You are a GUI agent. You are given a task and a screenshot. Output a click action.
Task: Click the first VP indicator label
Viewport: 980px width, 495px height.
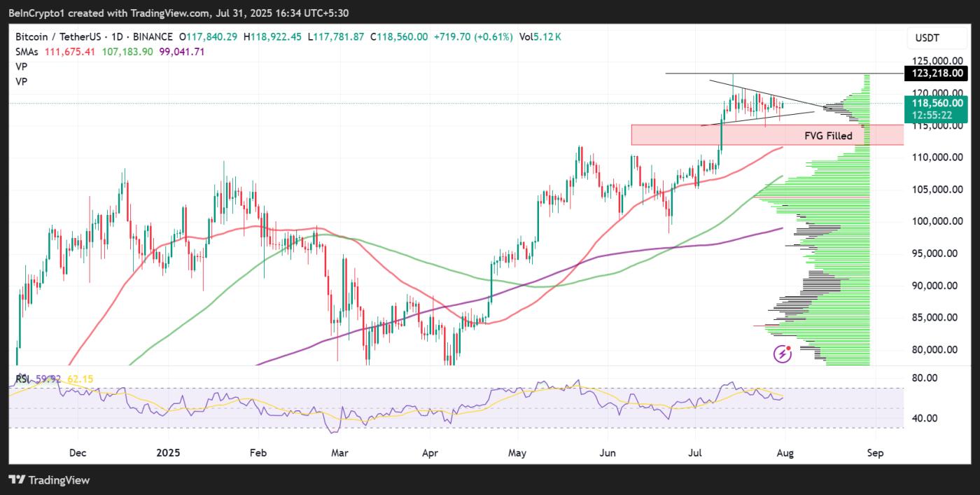[22, 67]
